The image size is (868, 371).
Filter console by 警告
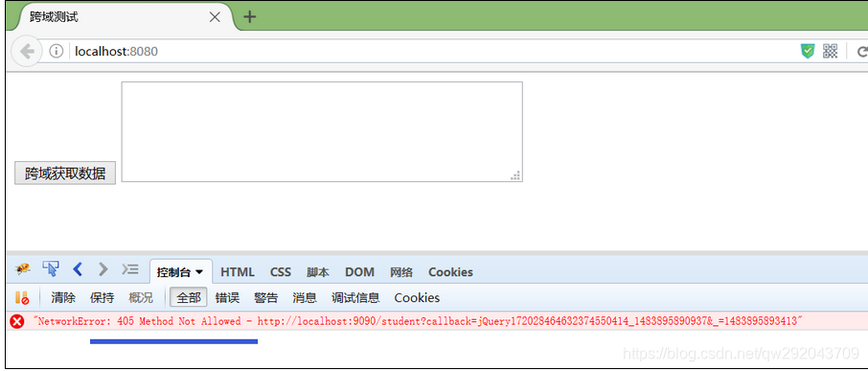coord(265,297)
